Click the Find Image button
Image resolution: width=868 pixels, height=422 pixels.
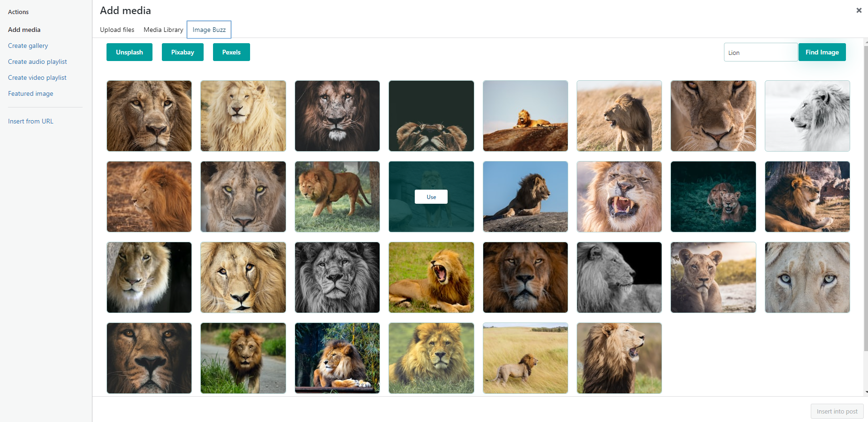coord(822,52)
